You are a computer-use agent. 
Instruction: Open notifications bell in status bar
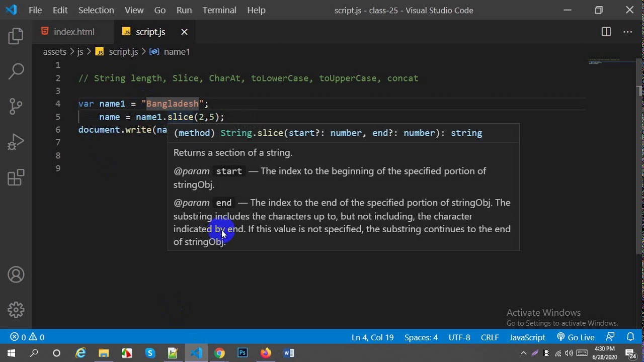(x=630, y=337)
